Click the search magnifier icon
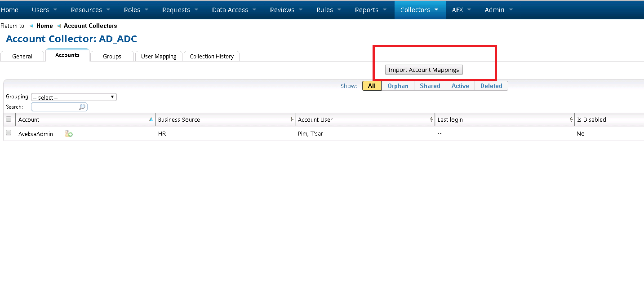This screenshot has height=291, width=644. tap(82, 107)
